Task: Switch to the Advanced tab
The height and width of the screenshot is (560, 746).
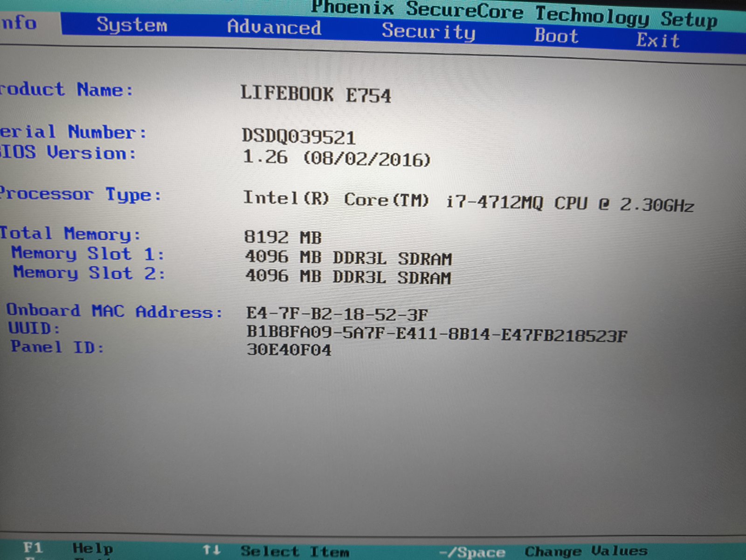Action: [274, 28]
